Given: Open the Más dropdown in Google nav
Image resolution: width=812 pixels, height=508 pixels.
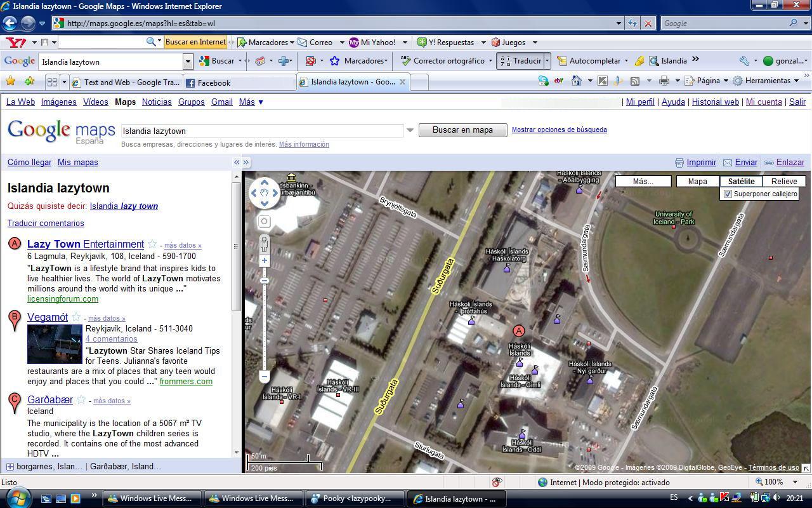Looking at the screenshot, I should point(251,102).
